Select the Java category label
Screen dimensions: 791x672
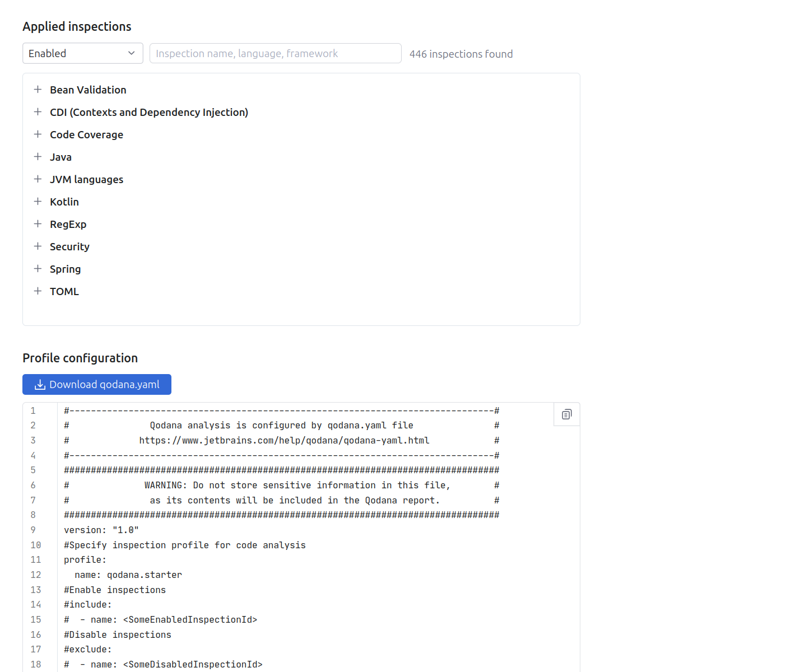coord(61,157)
